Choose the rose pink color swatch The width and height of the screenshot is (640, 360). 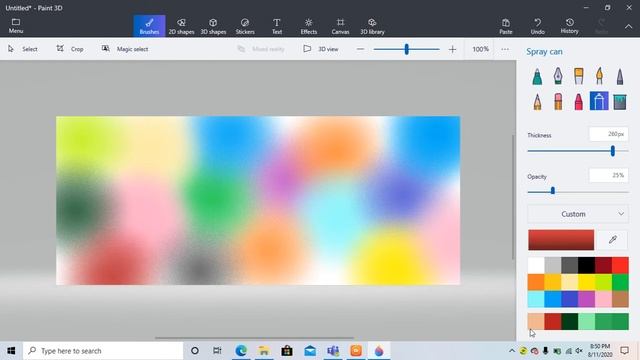tap(603, 299)
